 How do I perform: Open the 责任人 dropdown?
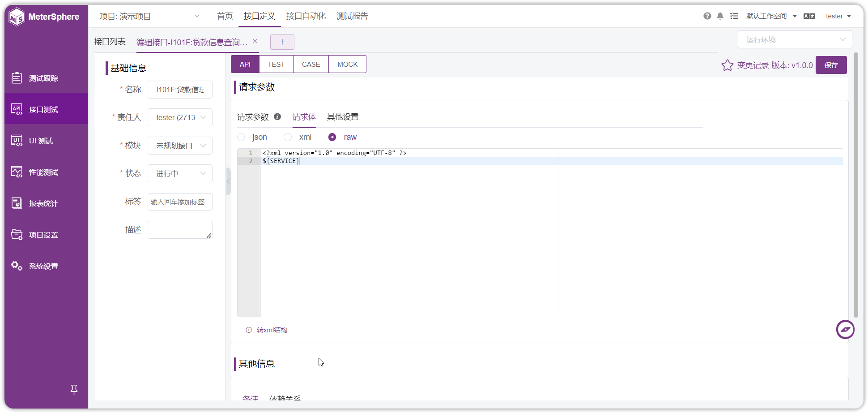[180, 117]
